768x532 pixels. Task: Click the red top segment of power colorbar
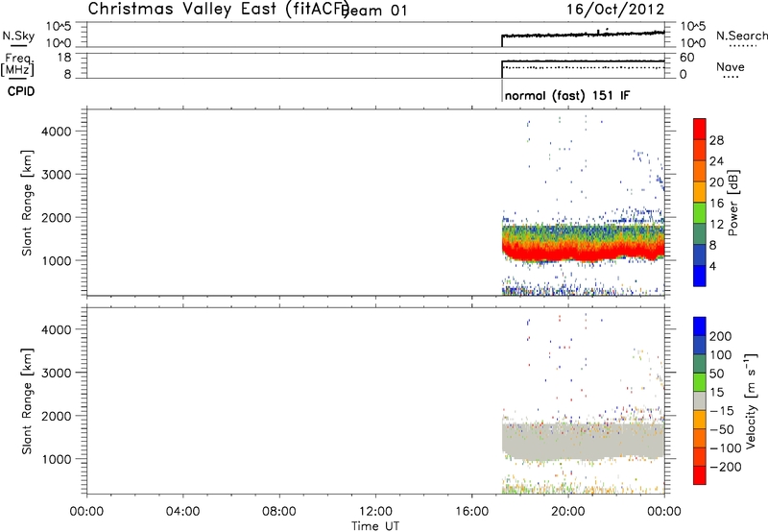700,129
